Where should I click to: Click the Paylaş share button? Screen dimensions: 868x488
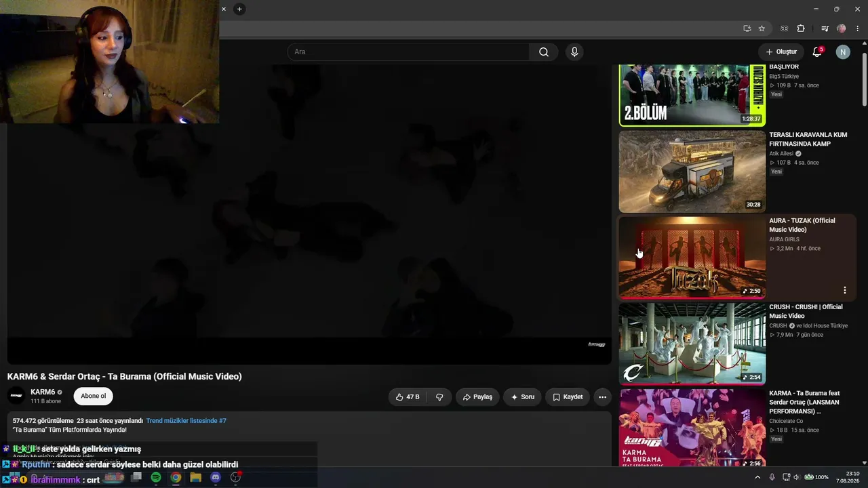(x=477, y=397)
